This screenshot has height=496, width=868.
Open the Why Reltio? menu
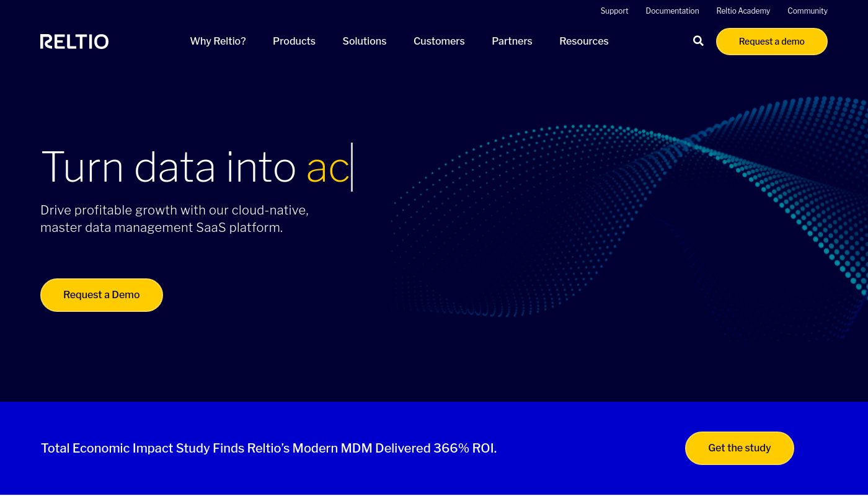point(218,41)
